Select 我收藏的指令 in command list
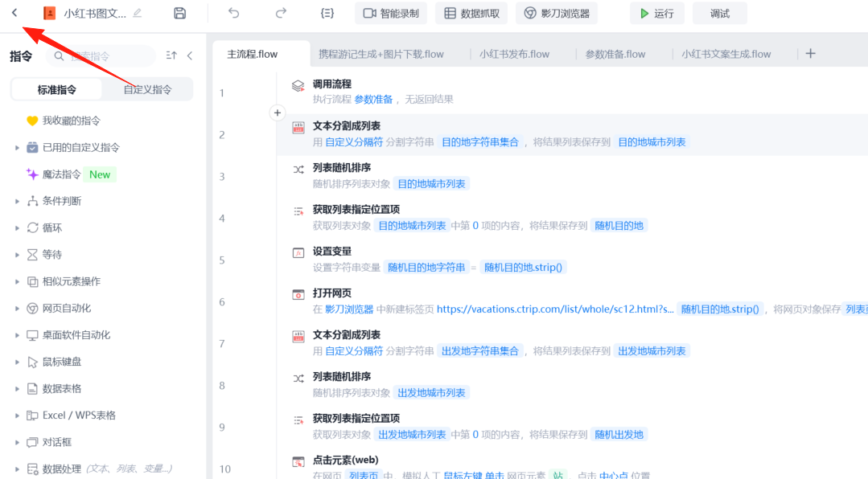The image size is (868, 479). 71,121
